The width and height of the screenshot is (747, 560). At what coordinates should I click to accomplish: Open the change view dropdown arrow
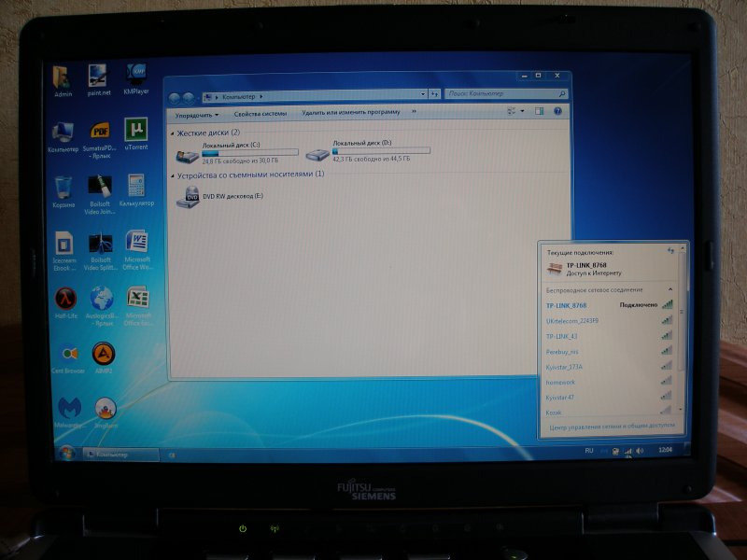tap(522, 111)
